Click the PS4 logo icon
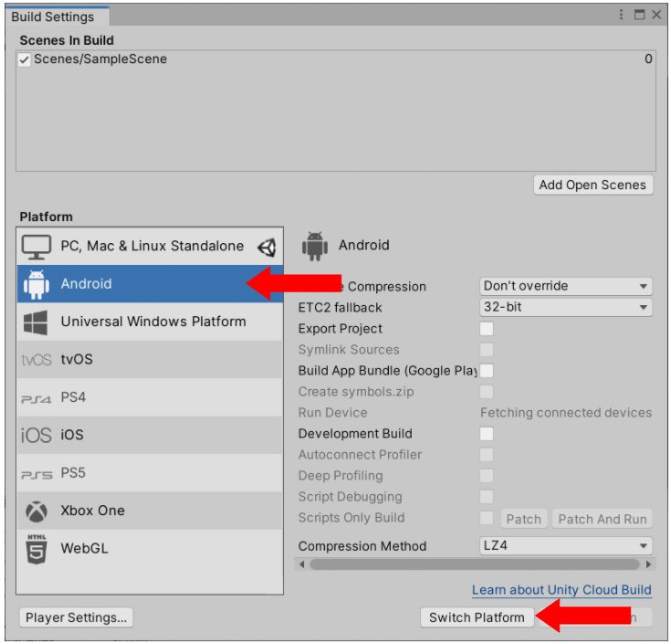This screenshot has height=644, width=671. click(x=37, y=399)
